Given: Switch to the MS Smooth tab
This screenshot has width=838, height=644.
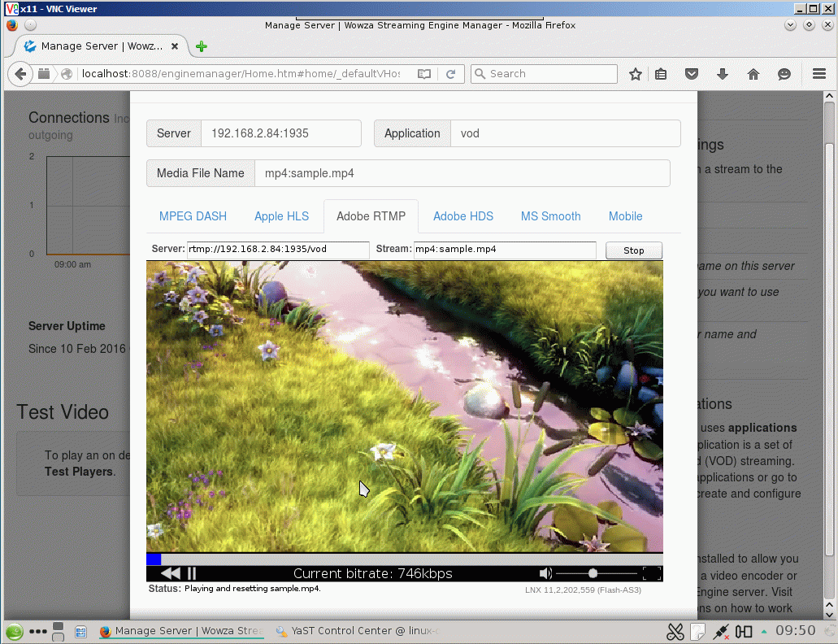Looking at the screenshot, I should (x=551, y=216).
